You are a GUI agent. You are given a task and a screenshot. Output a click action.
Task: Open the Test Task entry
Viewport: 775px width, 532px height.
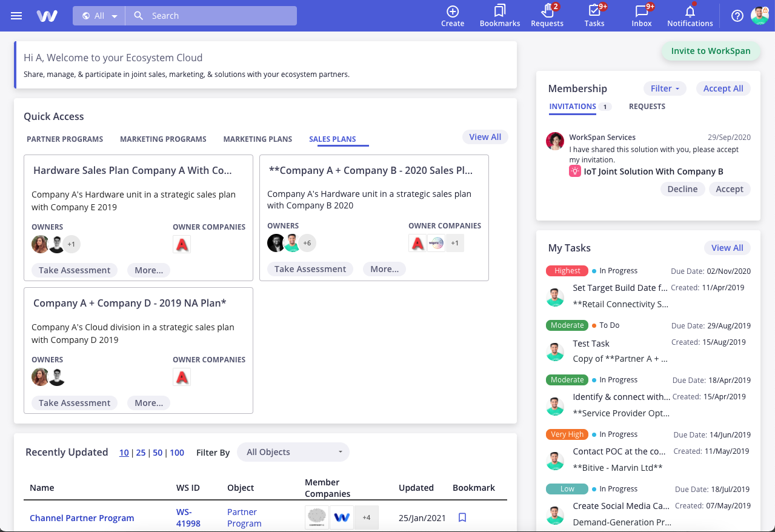click(591, 344)
